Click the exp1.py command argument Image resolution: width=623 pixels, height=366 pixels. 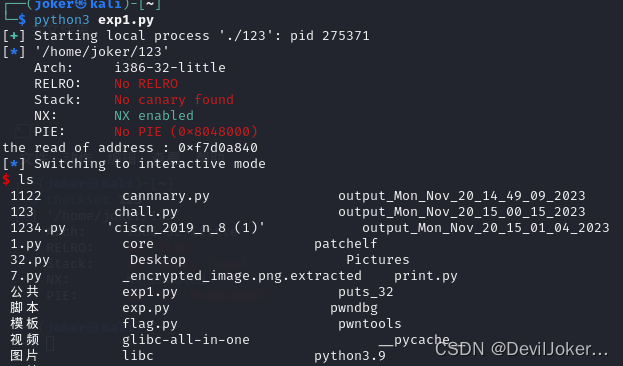tap(126, 20)
